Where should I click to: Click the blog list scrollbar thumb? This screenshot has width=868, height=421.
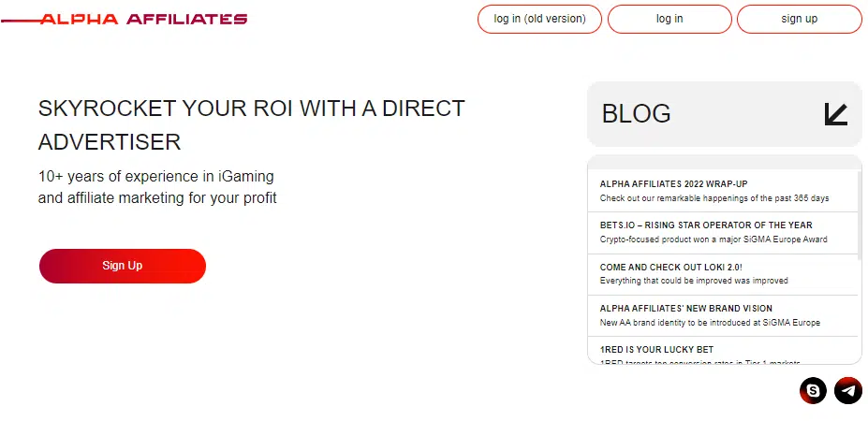point(860,213)
